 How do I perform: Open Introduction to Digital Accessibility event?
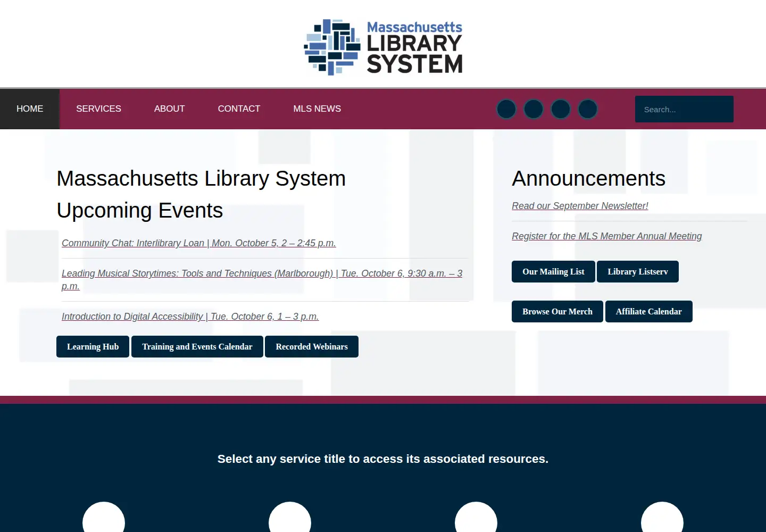pyautogui.click(x=190, y=317)
